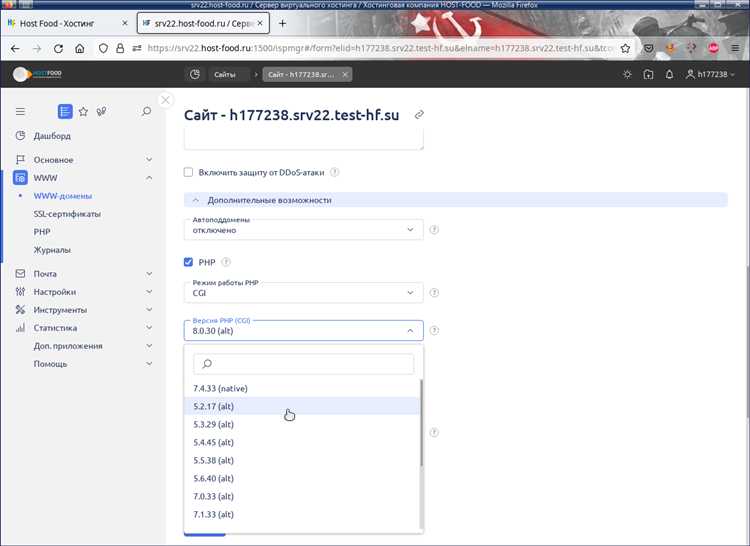The image size is (750, 546).
Task: Click the site padlock icon
Action: click(120, 48)
